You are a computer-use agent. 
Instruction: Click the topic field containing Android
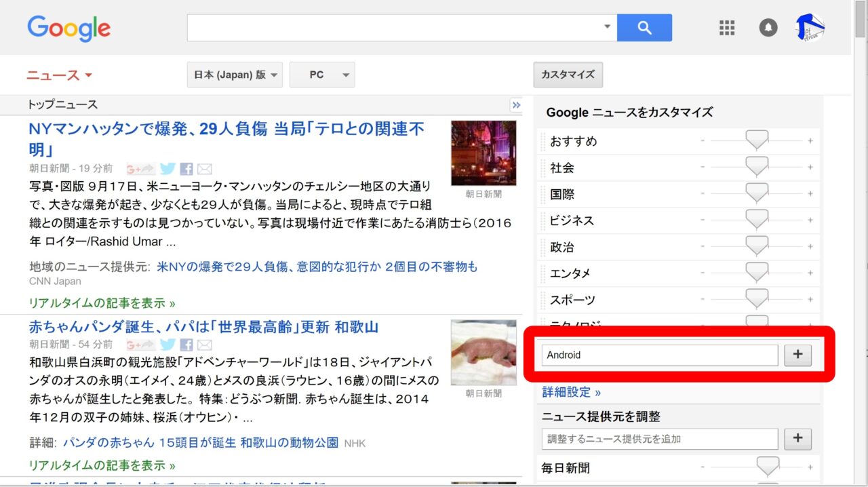pyautogui.click(x=659, y=355)
